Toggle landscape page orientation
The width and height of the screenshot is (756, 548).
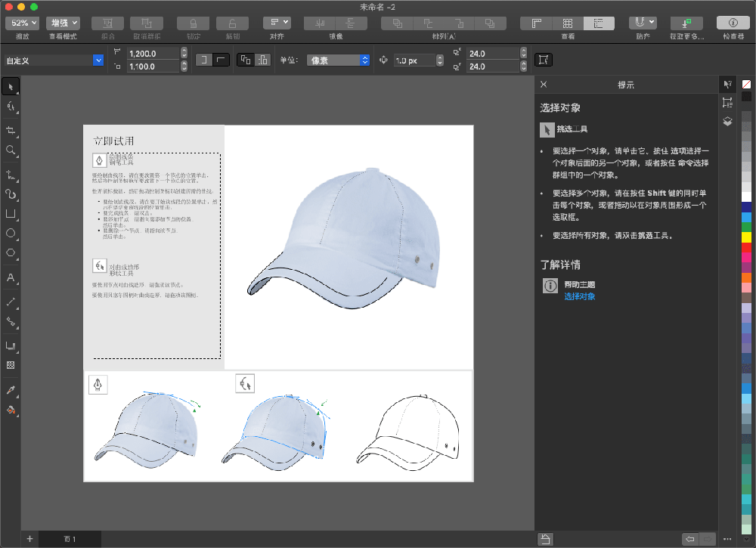point(220,59)
